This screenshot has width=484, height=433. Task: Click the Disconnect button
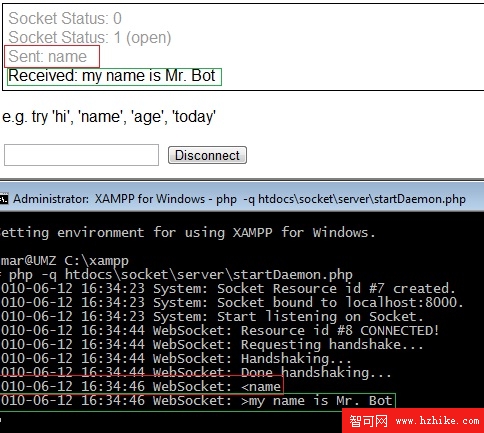(207, 155)
